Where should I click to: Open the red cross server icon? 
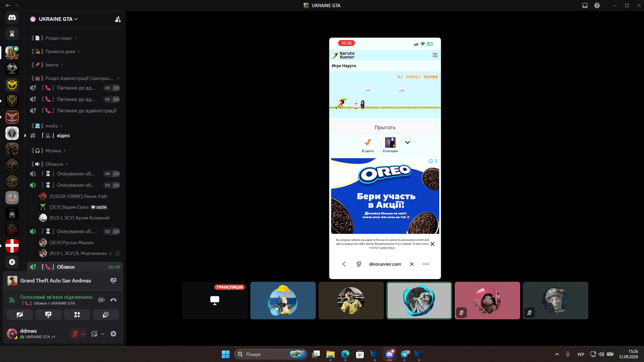12,246
